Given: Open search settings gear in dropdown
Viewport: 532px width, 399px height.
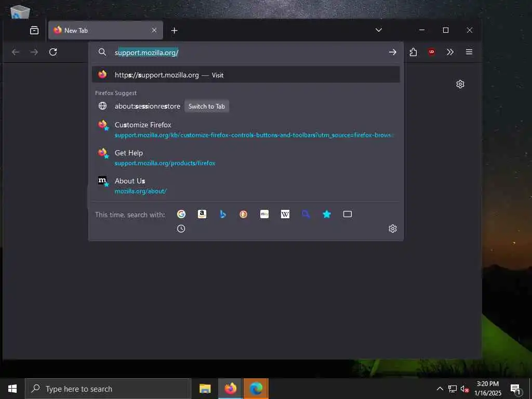Looking at the screenshot, I should pyautogui.click(x=393, y=229).
